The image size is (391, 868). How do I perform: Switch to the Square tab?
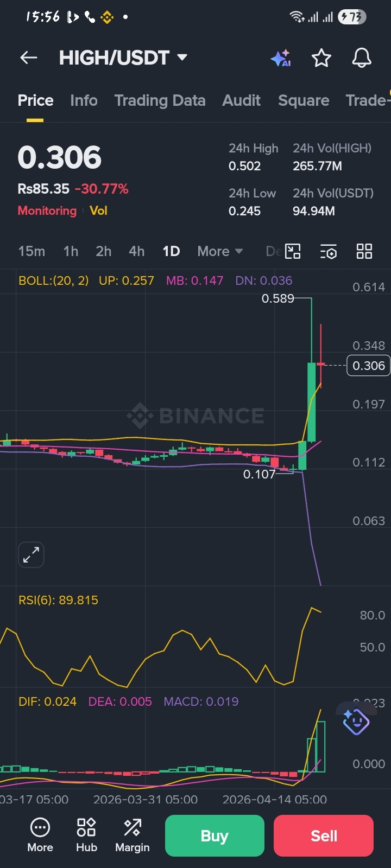point(304,100)
